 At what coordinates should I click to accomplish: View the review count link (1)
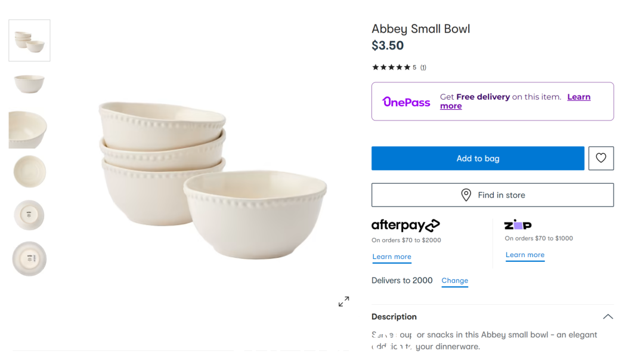[423, 67]
